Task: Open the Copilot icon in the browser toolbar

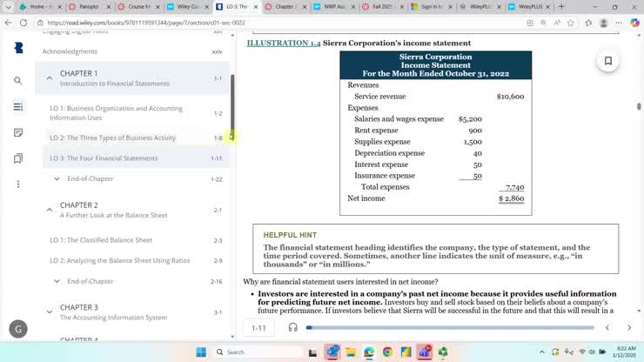Action: (x=634, y=23)
